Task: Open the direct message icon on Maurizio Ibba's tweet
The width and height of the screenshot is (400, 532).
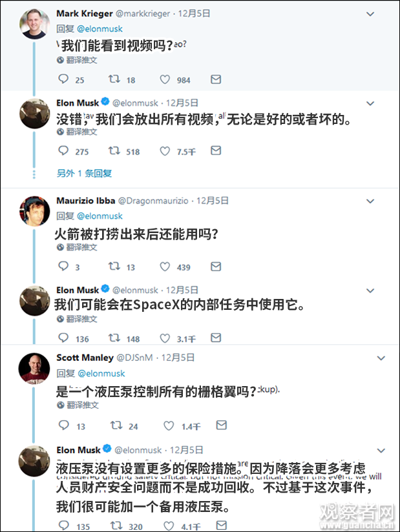Action: point(215,267)
